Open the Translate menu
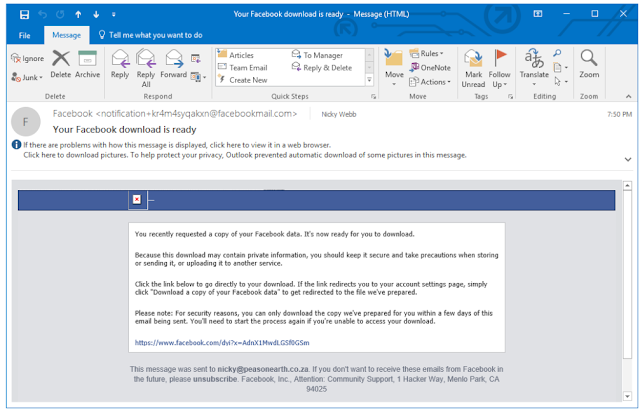The image size is (640, 410). (x=534, y=68)
